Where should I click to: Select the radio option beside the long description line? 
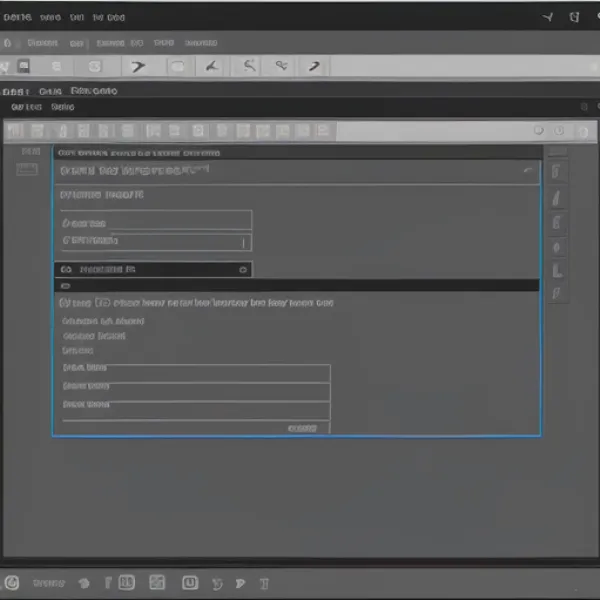pyautogui.click(x=65, y=301)
